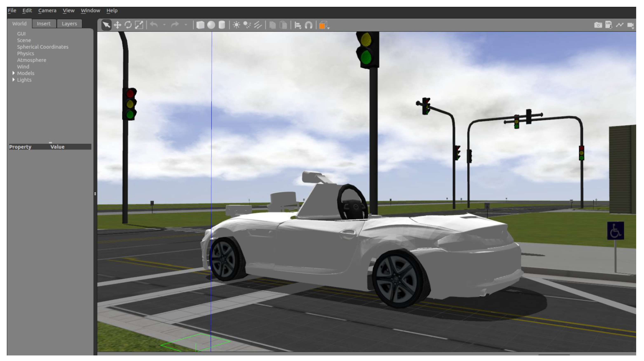644x361 pixels.
Task: Select the Translate mode tool
Action: tap(117, 25)
